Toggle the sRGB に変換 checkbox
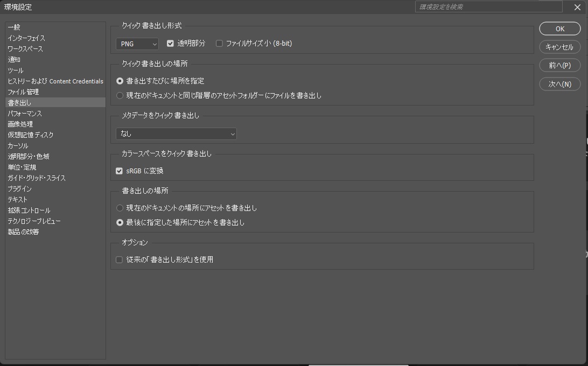This screenshot has height=366, width=588. (x=119, y=171)
